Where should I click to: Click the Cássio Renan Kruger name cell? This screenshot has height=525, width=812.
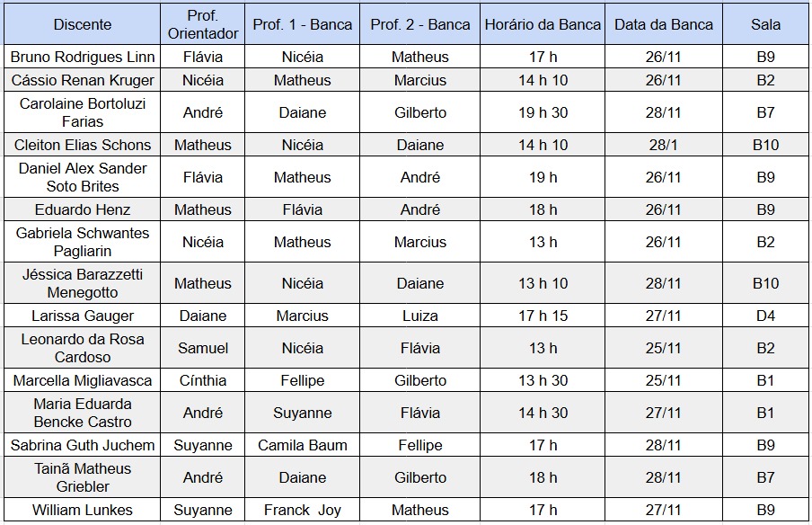(83, 80)
